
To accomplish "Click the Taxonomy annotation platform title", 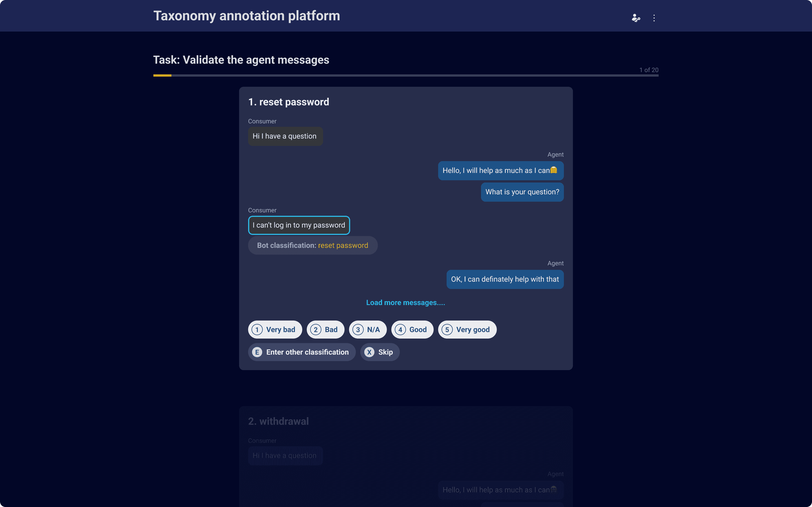I will coord(247,16).
